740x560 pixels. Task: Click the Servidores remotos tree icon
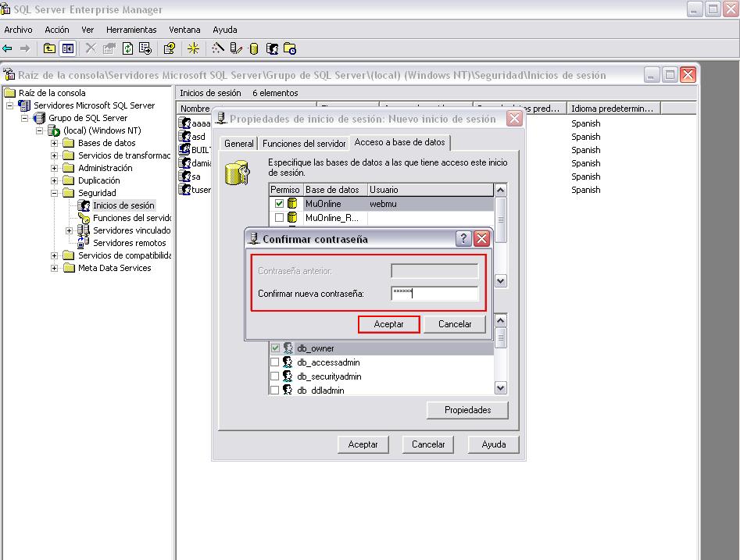tap(83, 242)
